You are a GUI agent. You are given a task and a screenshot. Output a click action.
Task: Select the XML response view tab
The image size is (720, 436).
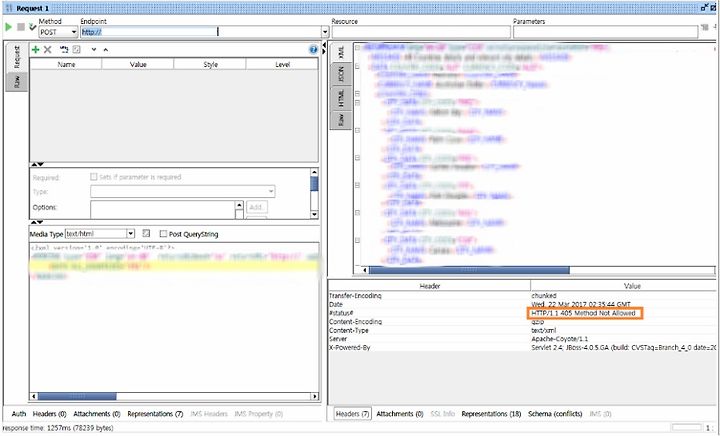341,52
